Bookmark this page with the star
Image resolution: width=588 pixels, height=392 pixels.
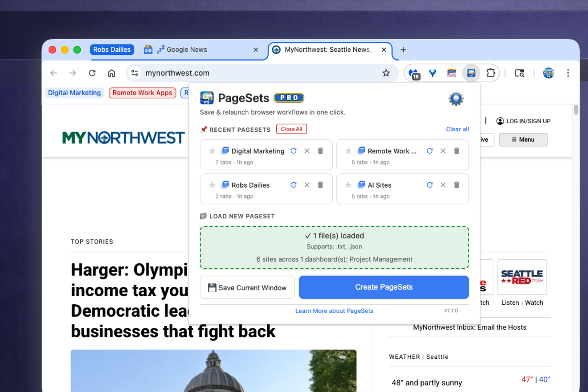(386, 73)
